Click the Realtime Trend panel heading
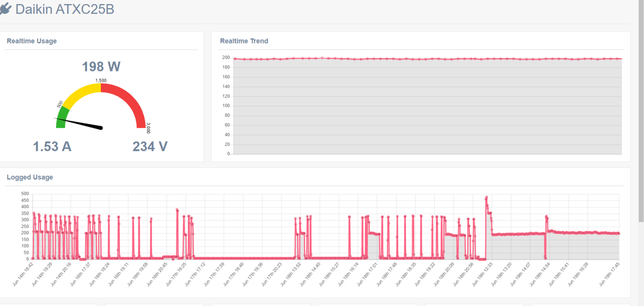This screenshot has height=306, width=644. pos(244,41)
